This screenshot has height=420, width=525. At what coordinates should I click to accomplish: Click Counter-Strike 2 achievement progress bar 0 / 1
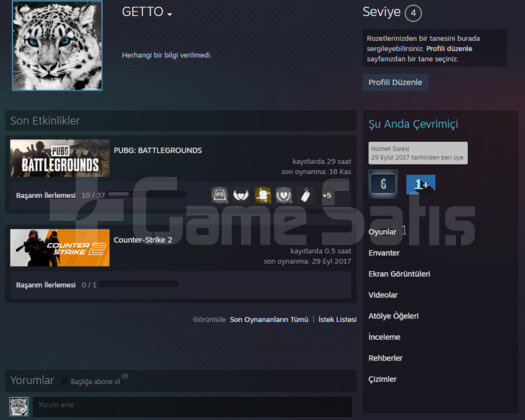pyautogui.click(x=139, y=284)
